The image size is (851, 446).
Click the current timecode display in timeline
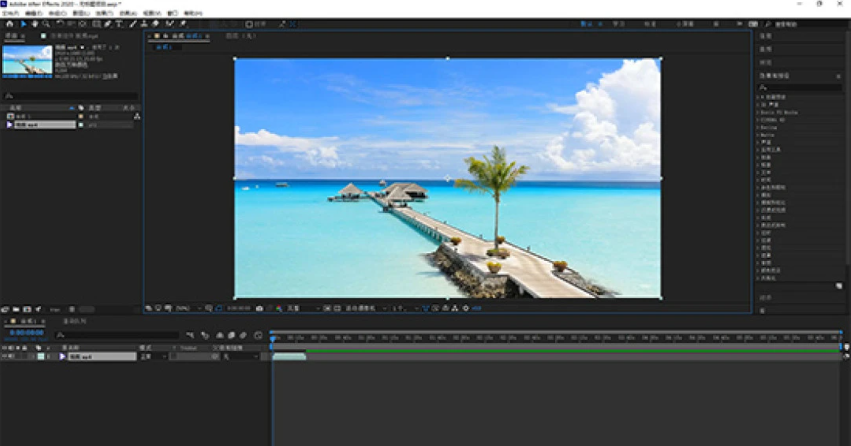click(27, 333)
